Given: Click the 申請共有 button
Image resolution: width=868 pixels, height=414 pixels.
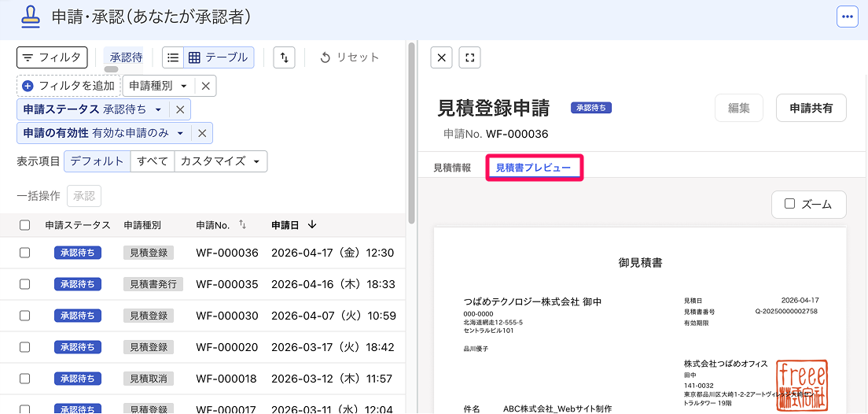Looking at the screenshot, I should pos(811,108).
